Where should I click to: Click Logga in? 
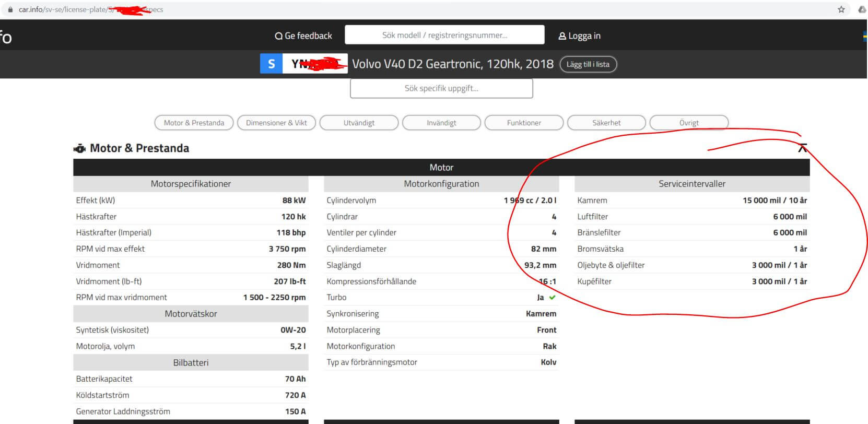579,36
